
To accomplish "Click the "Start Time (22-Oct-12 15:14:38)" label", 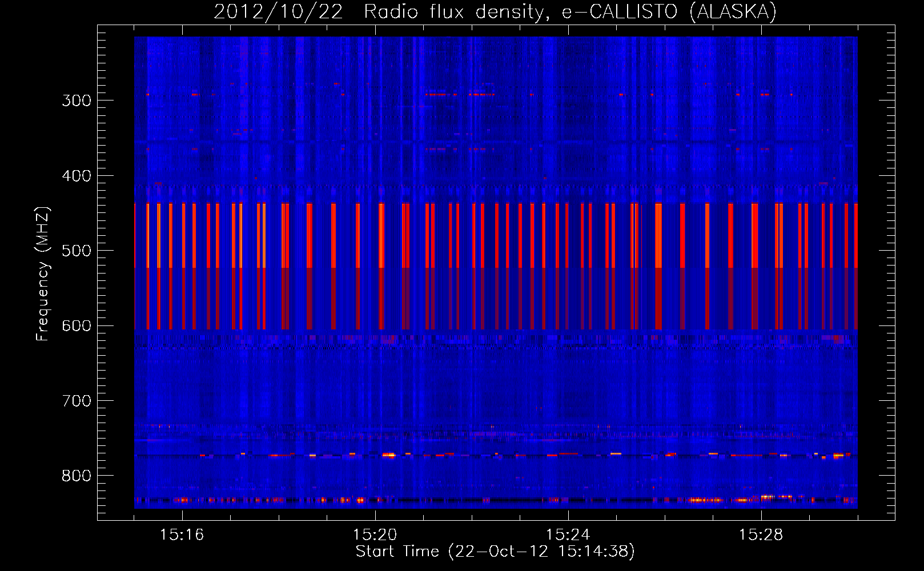I will pos(495,552).
